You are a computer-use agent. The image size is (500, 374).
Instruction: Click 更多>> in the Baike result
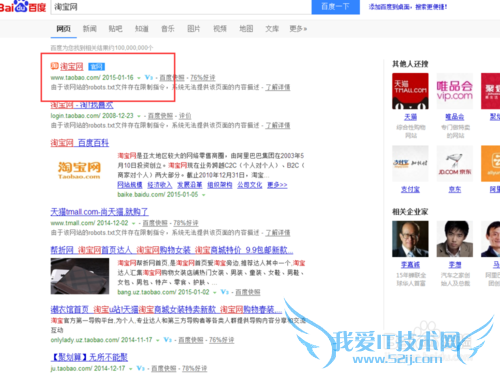pyautogui.click(x=277, y=185)
